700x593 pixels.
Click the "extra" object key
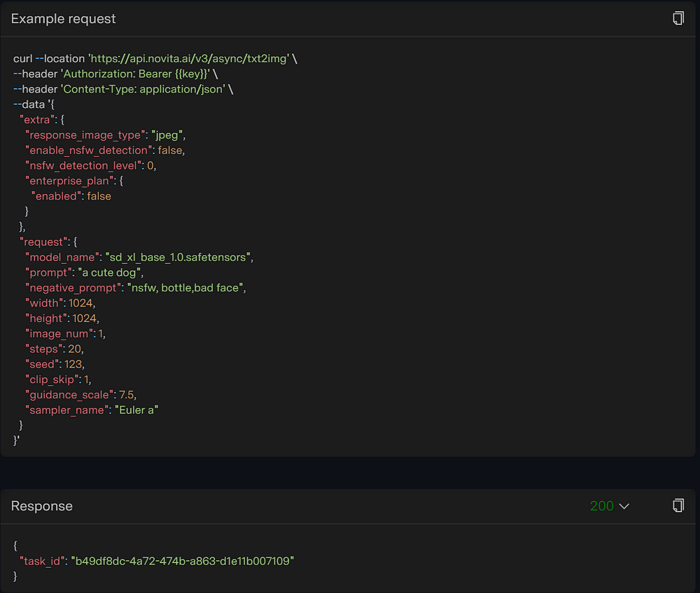pos(38,120)
